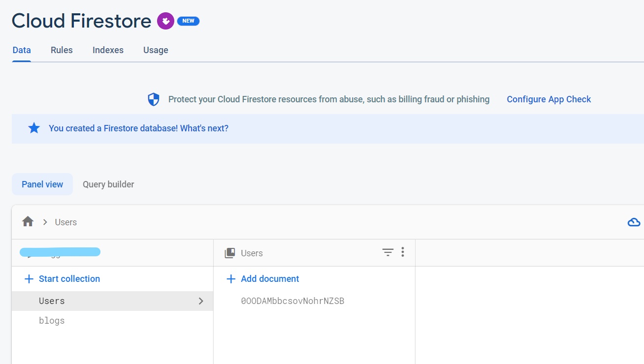Click the cloud icon at the right of the breadcrumb
The width and height of the screenshot is (644, 364).
(634, 222)
